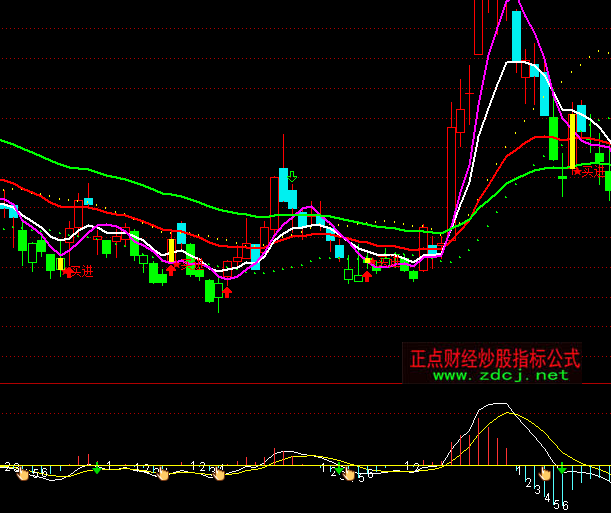This screenshot has width=611, height=513.
Task: Click the tallest red histogram bar in indicator
Action: tap(478, 437)
